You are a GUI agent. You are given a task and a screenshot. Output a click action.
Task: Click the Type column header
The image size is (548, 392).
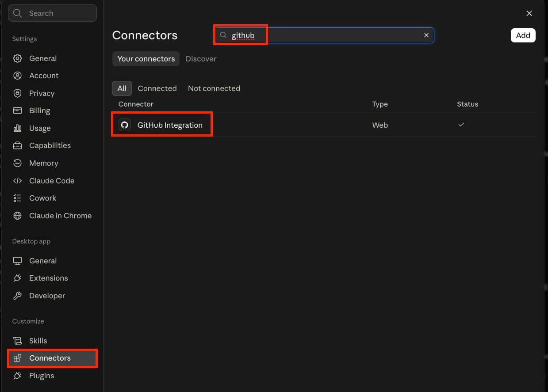point(380,104)
